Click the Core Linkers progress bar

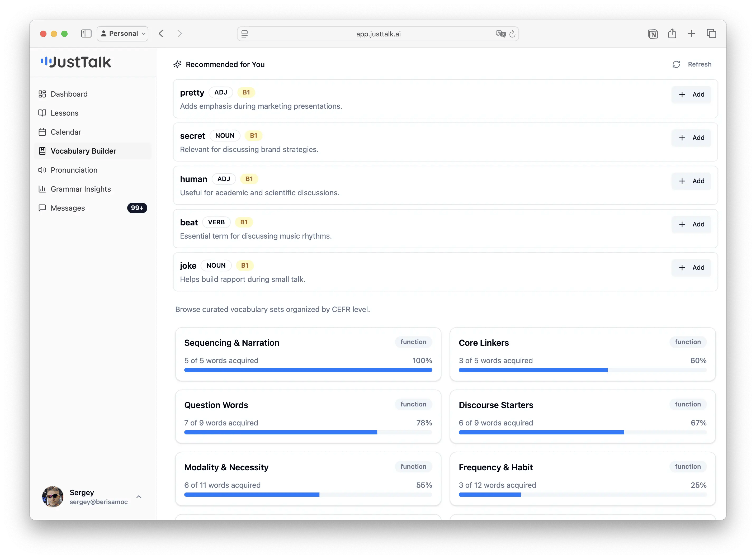click(x=582, y=370)
